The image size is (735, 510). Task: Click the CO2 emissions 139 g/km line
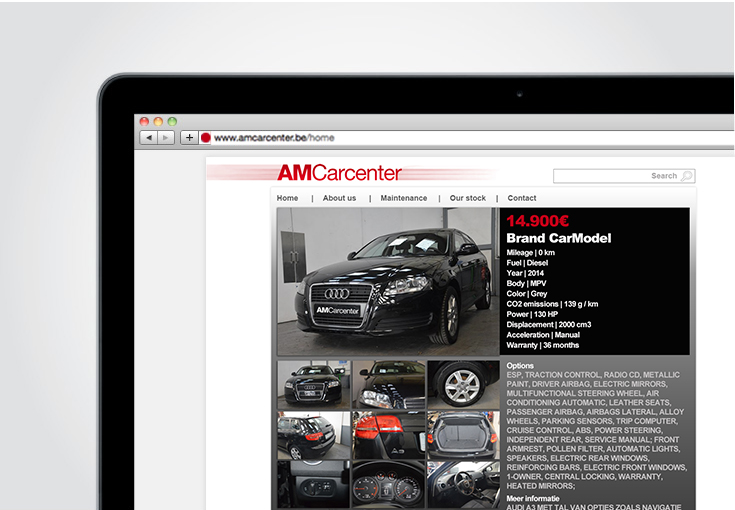point(552,304)
